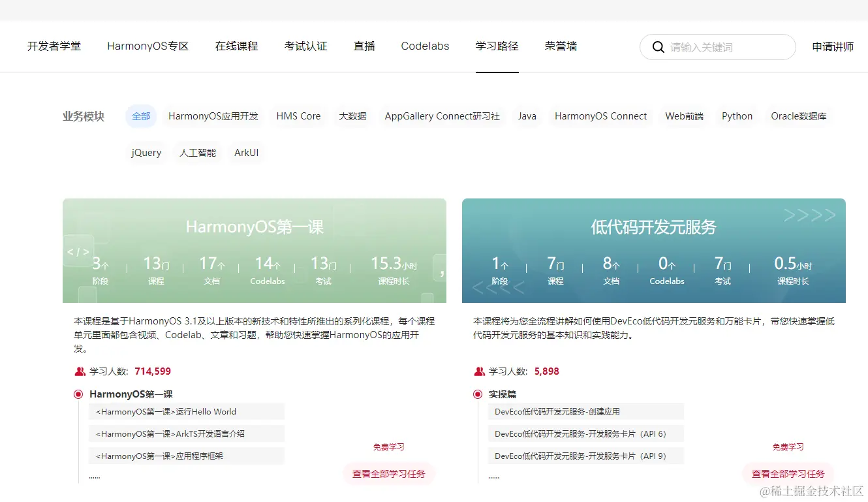The height and width of the screenshot is (502, 868).
Task: Click the 13门 课程 stat
Action: 157,270
